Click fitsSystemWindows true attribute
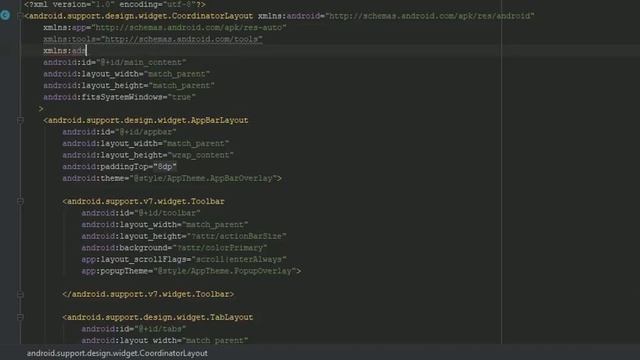 coord(120,97)
